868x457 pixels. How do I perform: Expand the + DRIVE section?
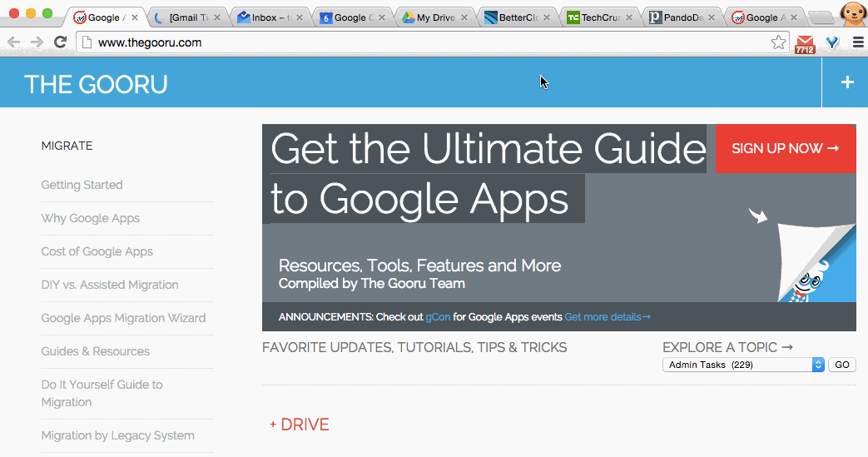tap(300, 425)
